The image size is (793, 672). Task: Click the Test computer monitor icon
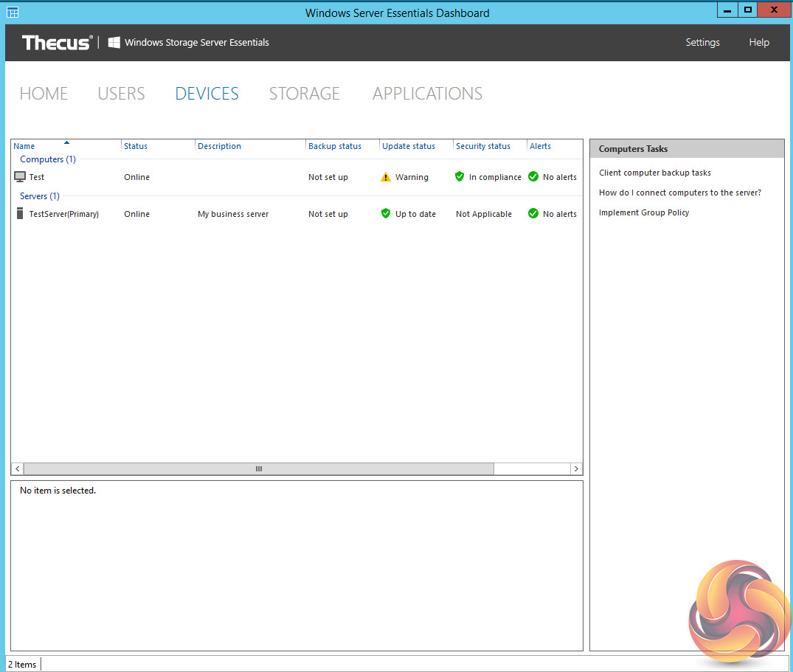20,177
